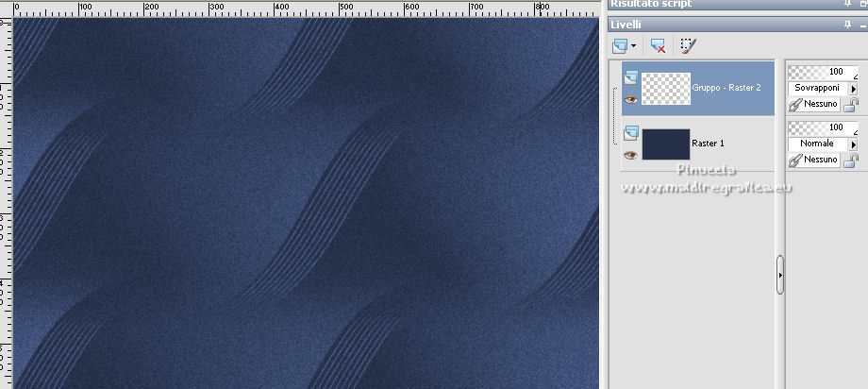The width and height of the screenshot is (868, 389).
Task: Click the Nessuno link button for Raster 1
Action: tap(813, 160)
